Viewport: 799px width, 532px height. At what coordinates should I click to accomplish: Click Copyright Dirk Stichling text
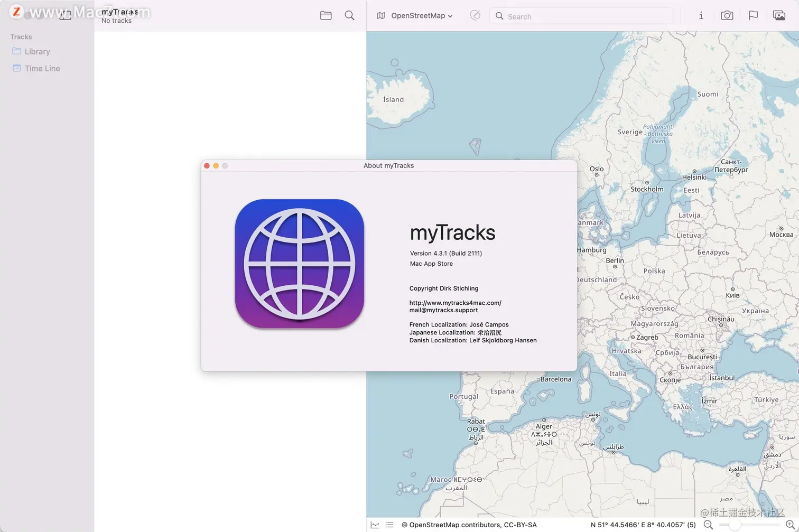click(x=444, y=288)
